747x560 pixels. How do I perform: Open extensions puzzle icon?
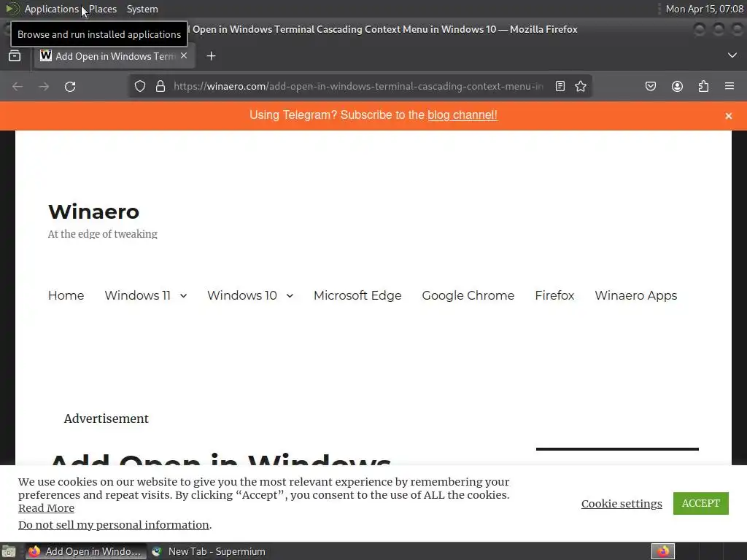click(703, 86)
